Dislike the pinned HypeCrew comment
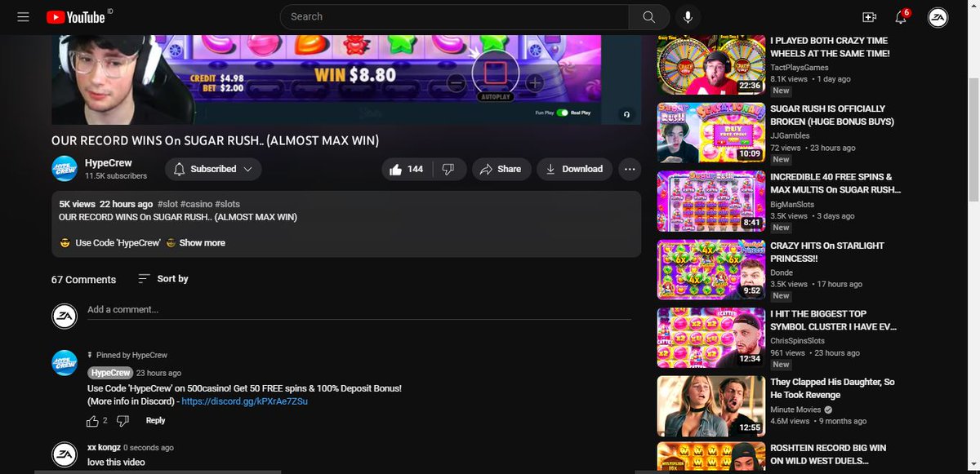The image size is (980, 474). 122,421
